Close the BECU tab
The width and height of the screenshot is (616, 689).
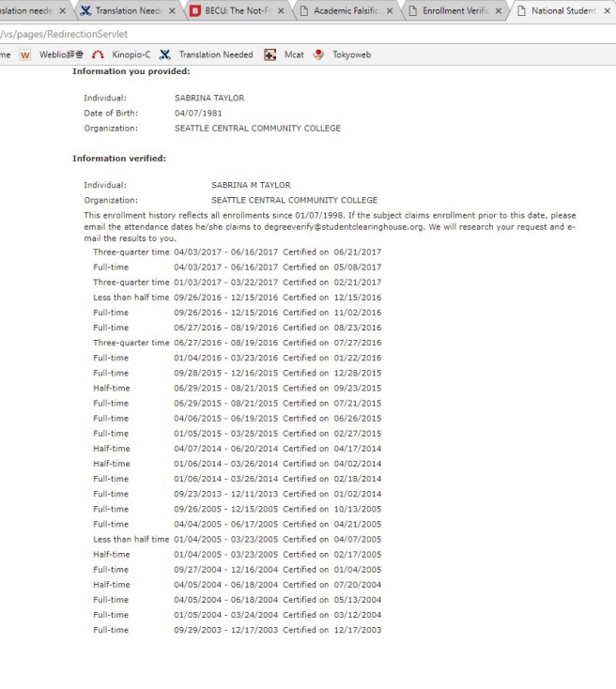[281, 11]
